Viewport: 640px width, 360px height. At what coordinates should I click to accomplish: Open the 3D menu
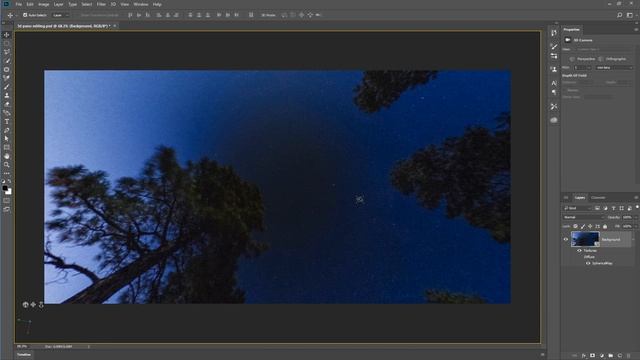(113, 4)
